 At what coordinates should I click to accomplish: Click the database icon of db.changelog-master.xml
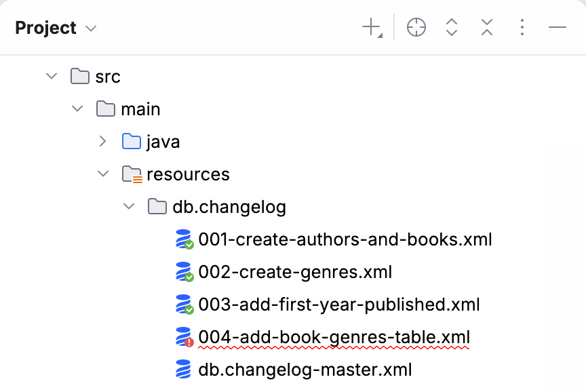[x=183, y=369]
